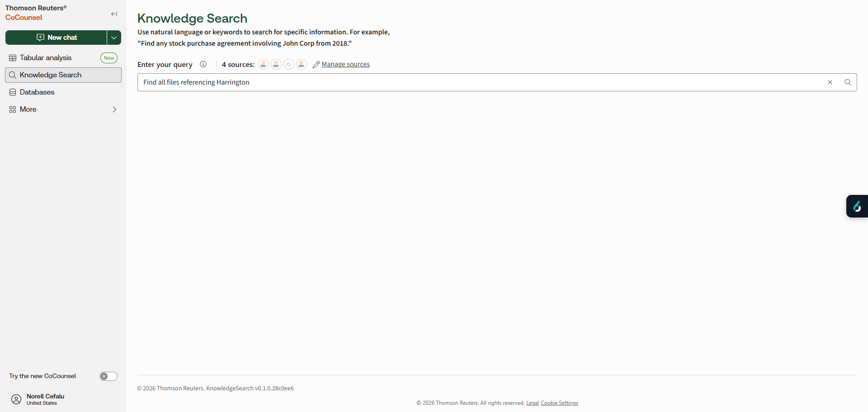868x412 pixels.
Task: Open Cookie Settings in the footer
Action: coord(559,403)
